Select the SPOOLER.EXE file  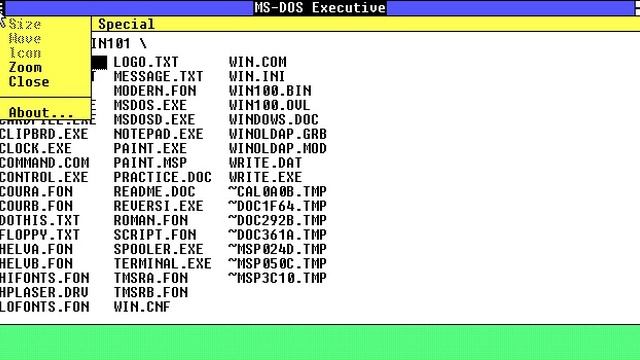(158, 249)
